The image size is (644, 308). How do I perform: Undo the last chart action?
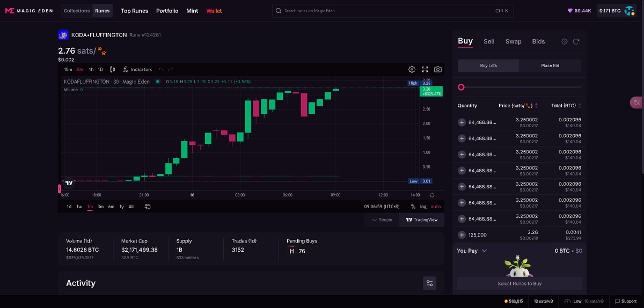(160, 69)
